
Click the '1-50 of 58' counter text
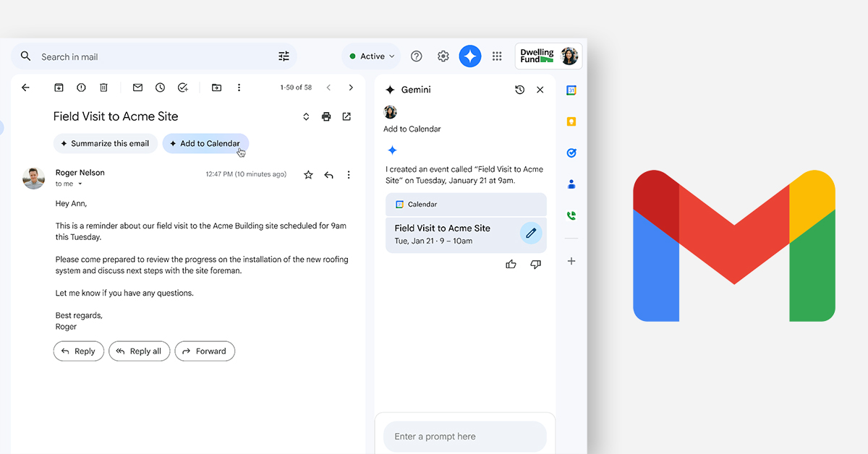(x=296, y=87)
